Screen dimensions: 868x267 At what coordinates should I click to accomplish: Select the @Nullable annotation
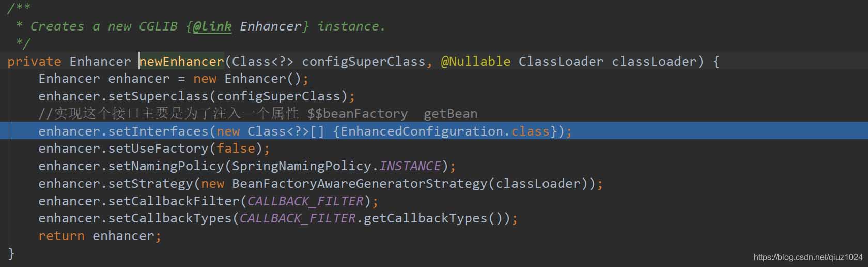coord(475,62)
